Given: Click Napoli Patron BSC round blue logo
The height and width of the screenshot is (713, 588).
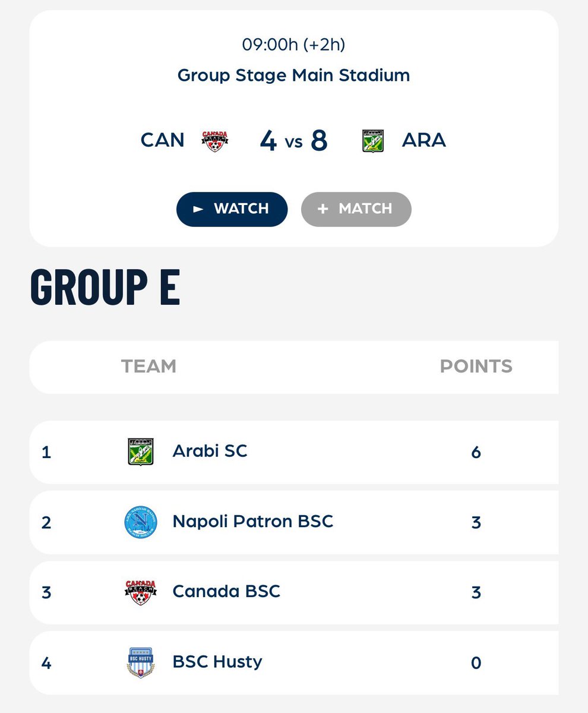Looking at the screenshot, I should [x=141, y=522].
